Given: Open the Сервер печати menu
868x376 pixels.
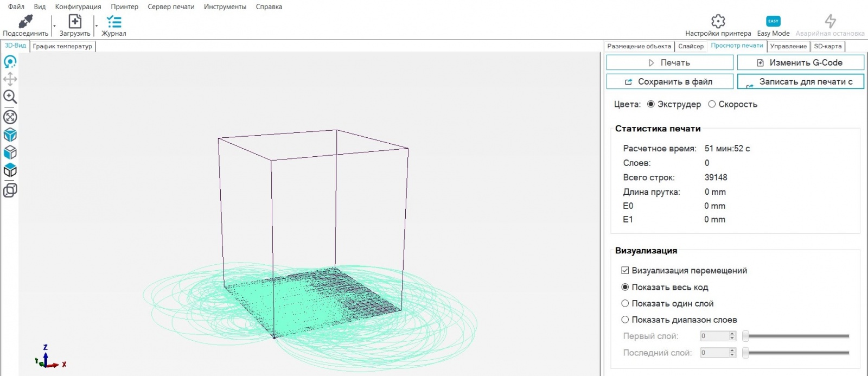Looking at the screenshot, I should tap(171, 7).
